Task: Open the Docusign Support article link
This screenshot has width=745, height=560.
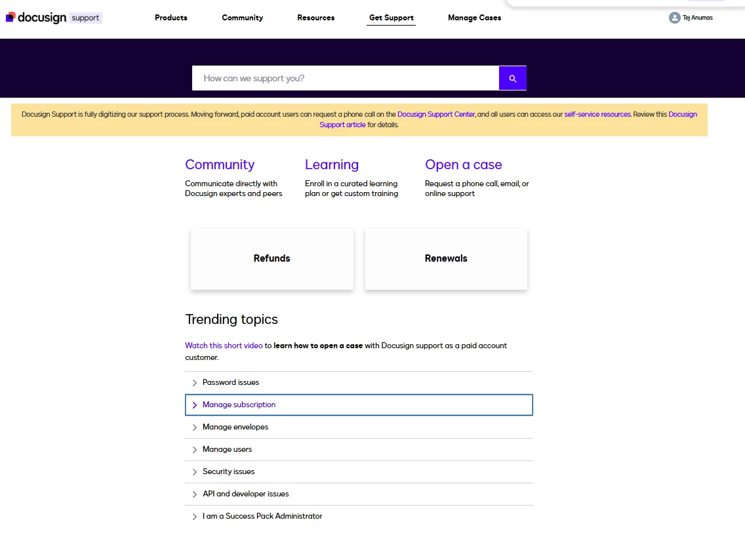Action: (508, 119)
